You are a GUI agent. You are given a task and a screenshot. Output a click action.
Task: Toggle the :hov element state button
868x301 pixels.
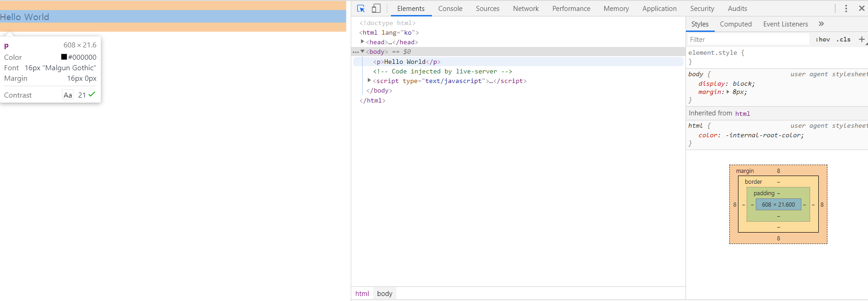[x=823, y=39]
